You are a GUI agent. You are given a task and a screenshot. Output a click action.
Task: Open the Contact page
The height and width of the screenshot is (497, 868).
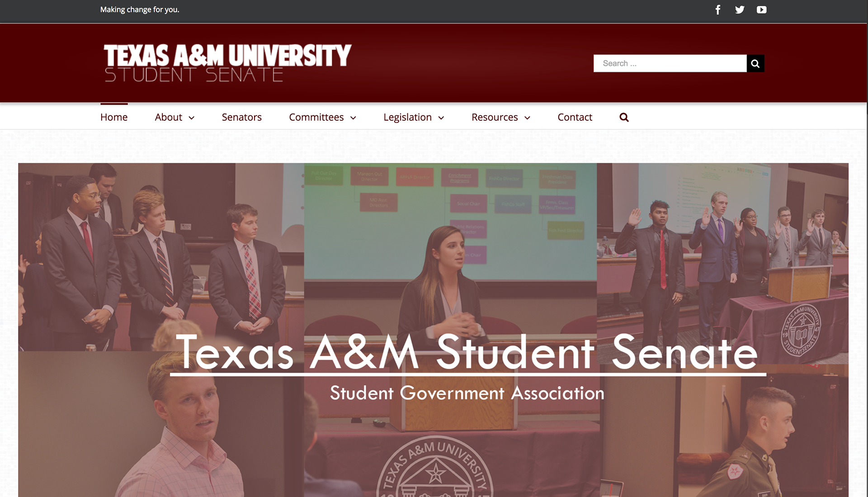pyautogui.click(x=575, y=117)
